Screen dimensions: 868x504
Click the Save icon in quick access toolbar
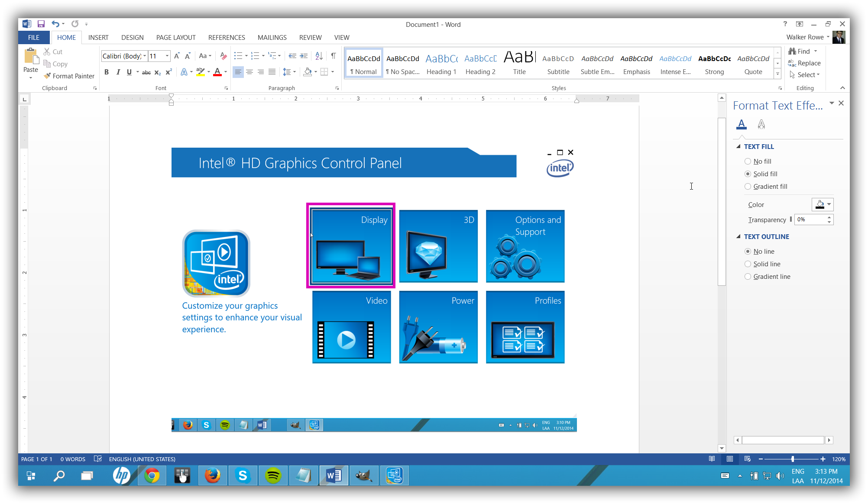click(41, 24)
